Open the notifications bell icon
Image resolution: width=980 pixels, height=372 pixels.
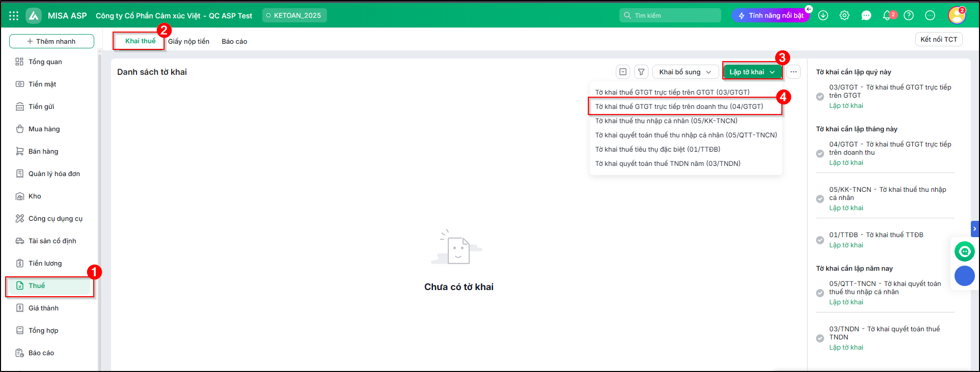[x=887, y=16]
